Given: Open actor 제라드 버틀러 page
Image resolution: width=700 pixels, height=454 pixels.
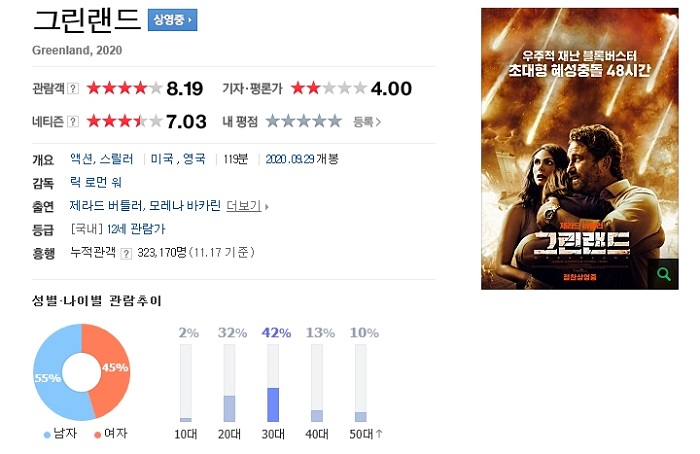Looking at the screenshot, I should pos(106,205).
